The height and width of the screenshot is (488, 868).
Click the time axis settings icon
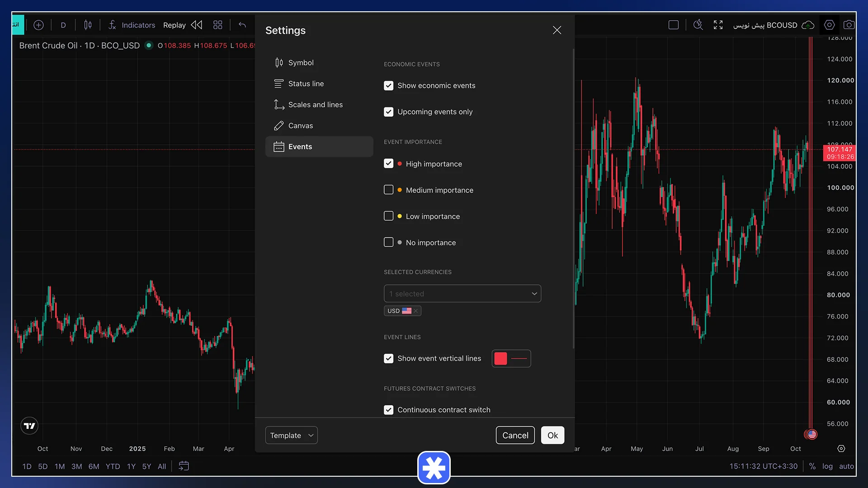click(x=841, y=448)
